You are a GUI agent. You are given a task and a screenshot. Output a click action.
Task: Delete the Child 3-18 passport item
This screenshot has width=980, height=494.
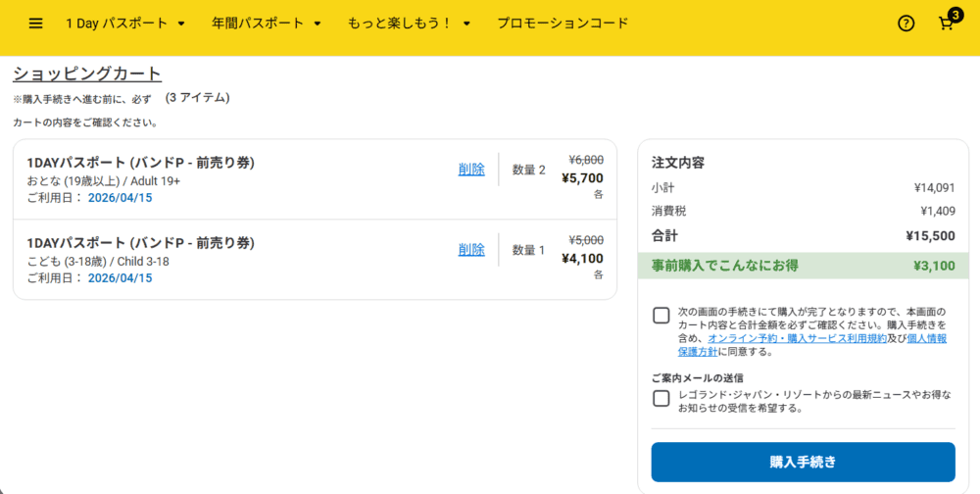click(x=471, y=250)
